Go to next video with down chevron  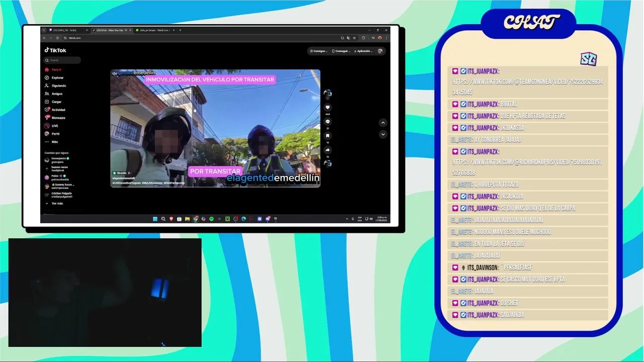point(383,134)
